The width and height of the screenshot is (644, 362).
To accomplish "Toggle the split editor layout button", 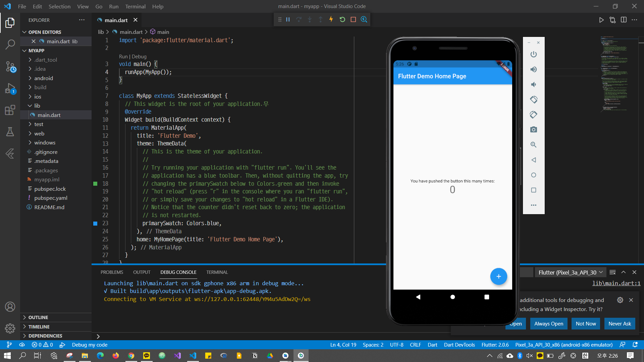I will pos(624,20).
